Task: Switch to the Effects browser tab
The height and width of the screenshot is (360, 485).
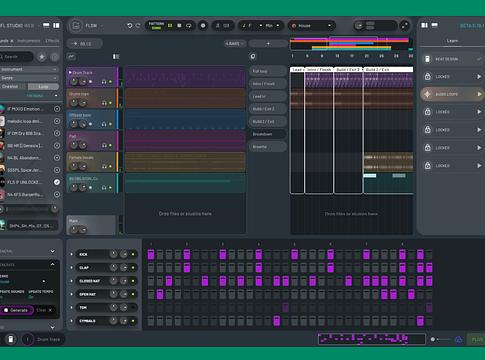Action: pos(52,41)
